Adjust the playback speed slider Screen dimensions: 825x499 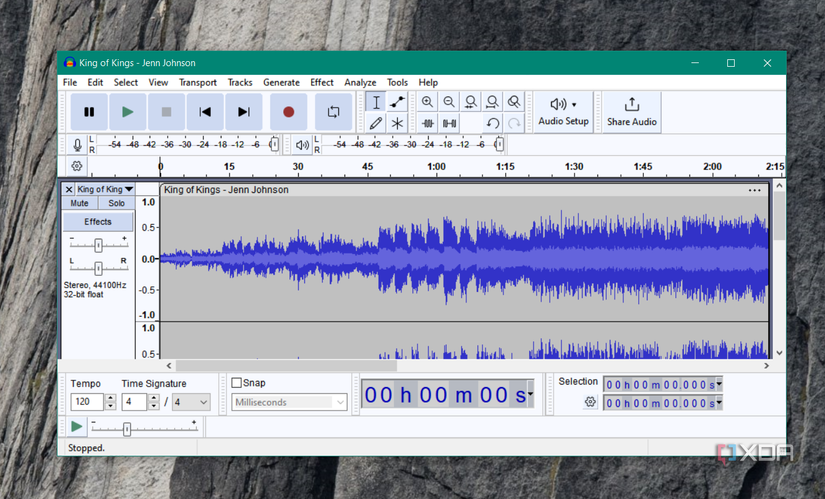[x=127, y=429]
